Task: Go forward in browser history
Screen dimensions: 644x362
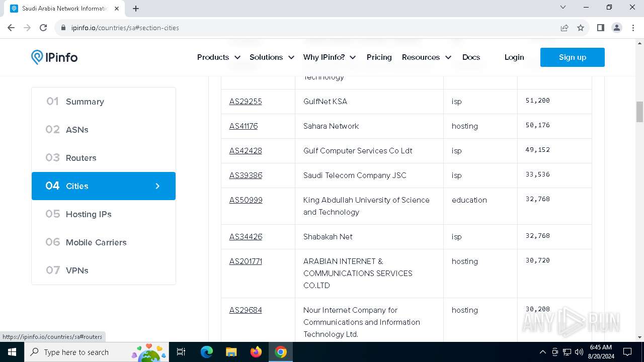Action: pos(27,28)
